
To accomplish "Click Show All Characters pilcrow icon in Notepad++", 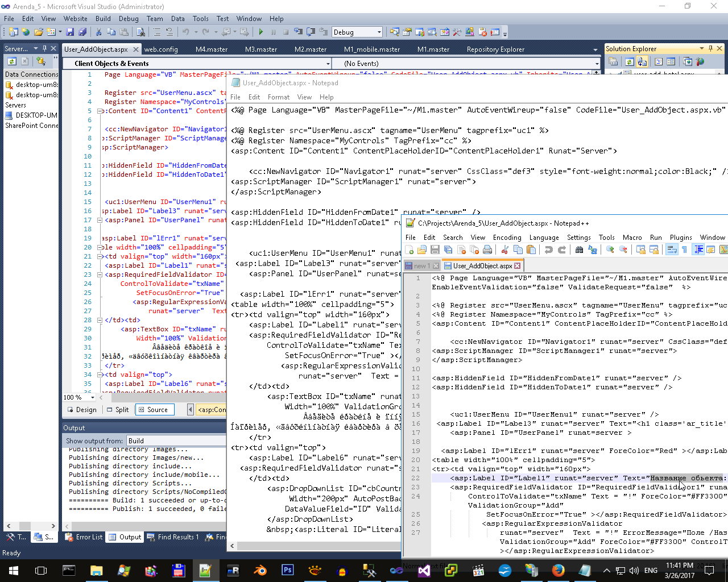I will tap(685, 250).
